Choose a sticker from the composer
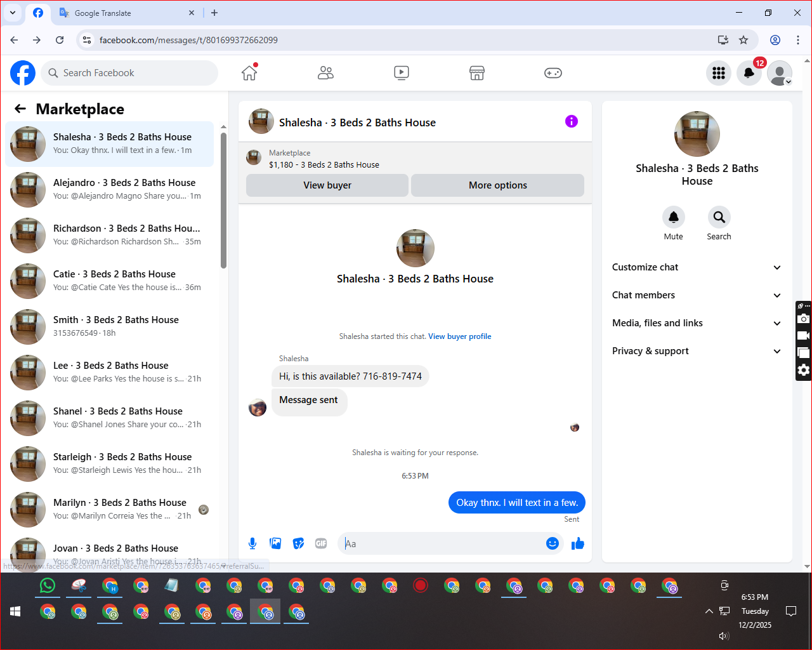Image resolution: width=812 pixels, height=650 pixels. pos(298,543)
